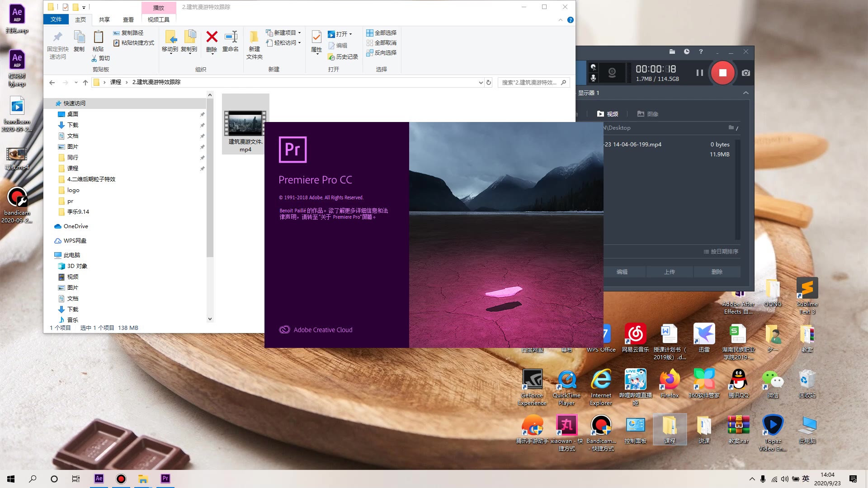Click 复制路径 in the ribbon
Image resolution: width=868 pixels, height=488 pixels.
point(128,33)
